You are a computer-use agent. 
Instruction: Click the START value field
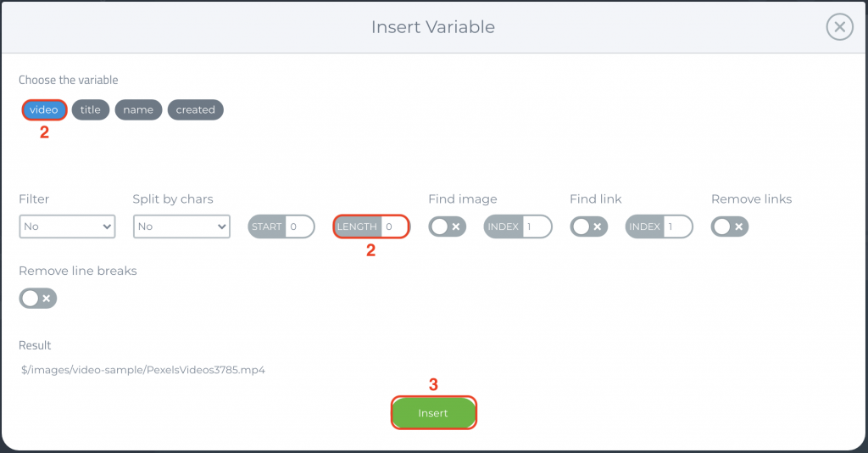(x=299, y=226)
